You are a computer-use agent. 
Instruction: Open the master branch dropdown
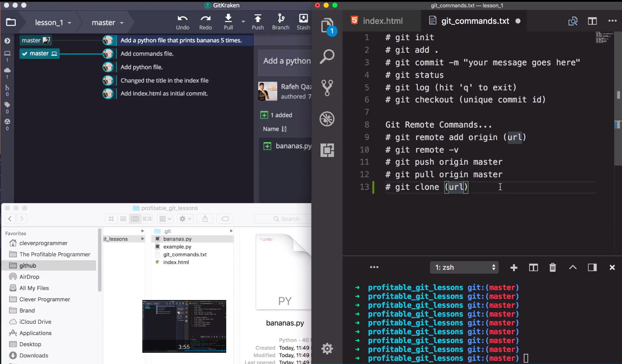pyautogui.click(x=107, y=22)
